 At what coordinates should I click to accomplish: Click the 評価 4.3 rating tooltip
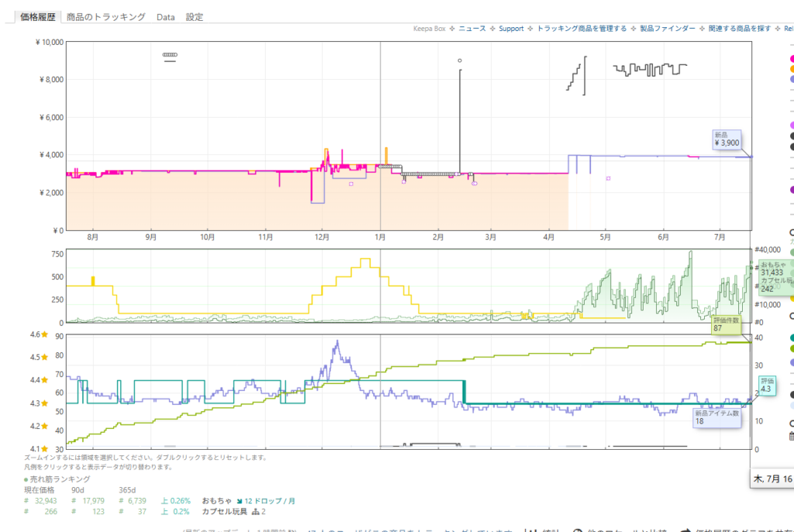[767, 385]
